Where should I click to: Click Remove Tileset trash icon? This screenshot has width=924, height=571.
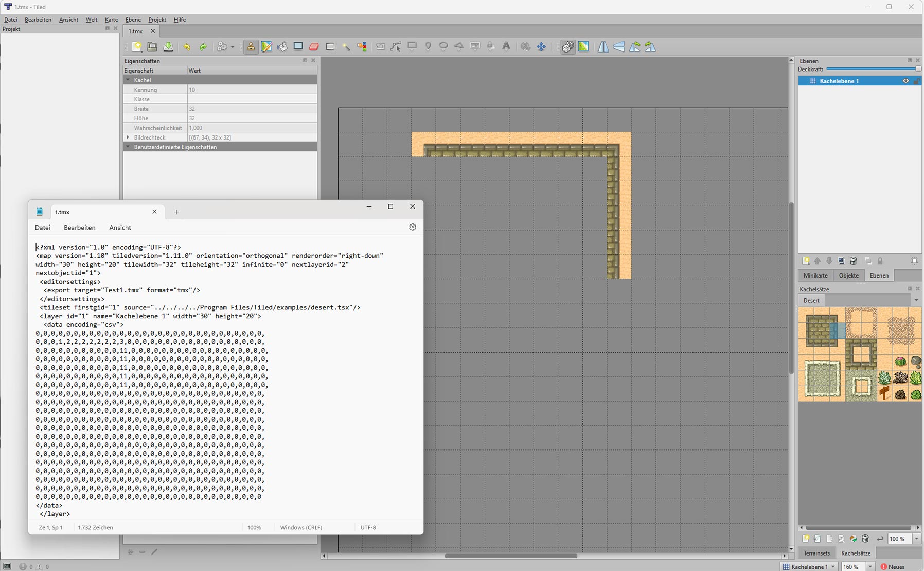pyautogui.click(x=865, y=539)
